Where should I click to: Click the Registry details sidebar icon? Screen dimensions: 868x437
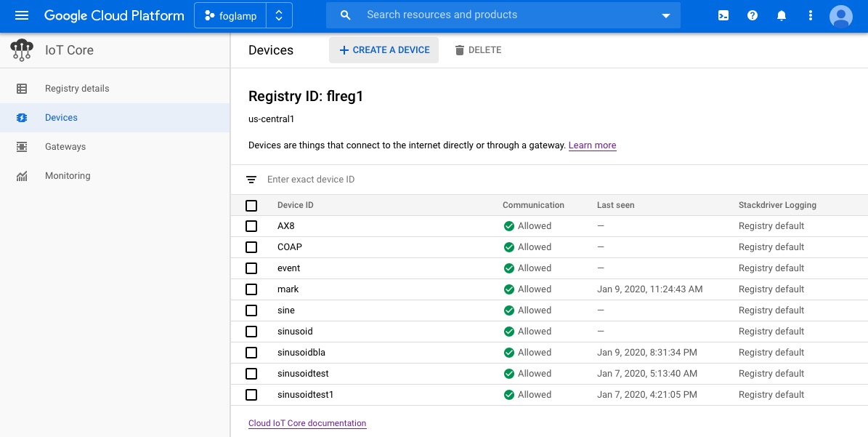(x=22, y=89)
